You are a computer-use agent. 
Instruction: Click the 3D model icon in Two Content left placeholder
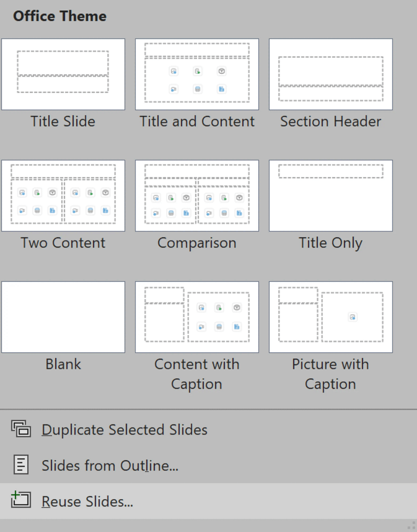pos(52,192)
